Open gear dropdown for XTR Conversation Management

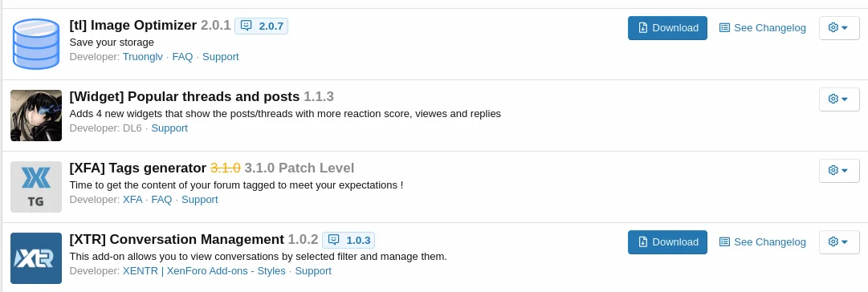point(838,241)
